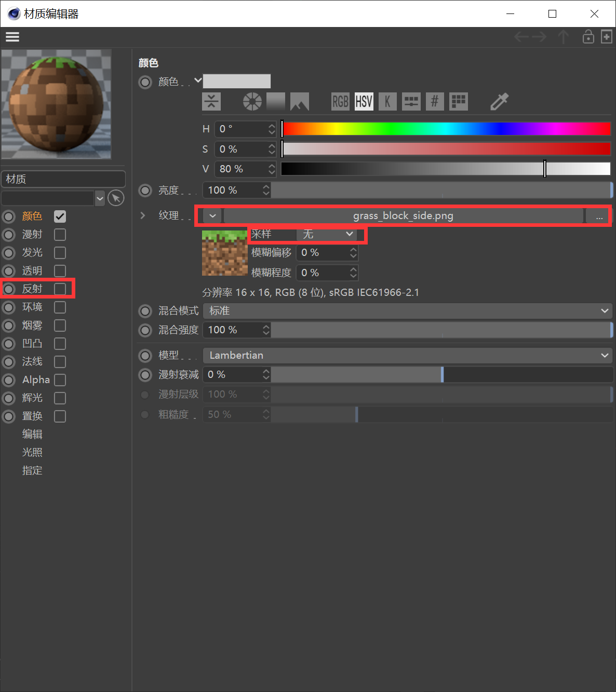
Task: Switch to RGB color mode
Action: tap(340, 102)
